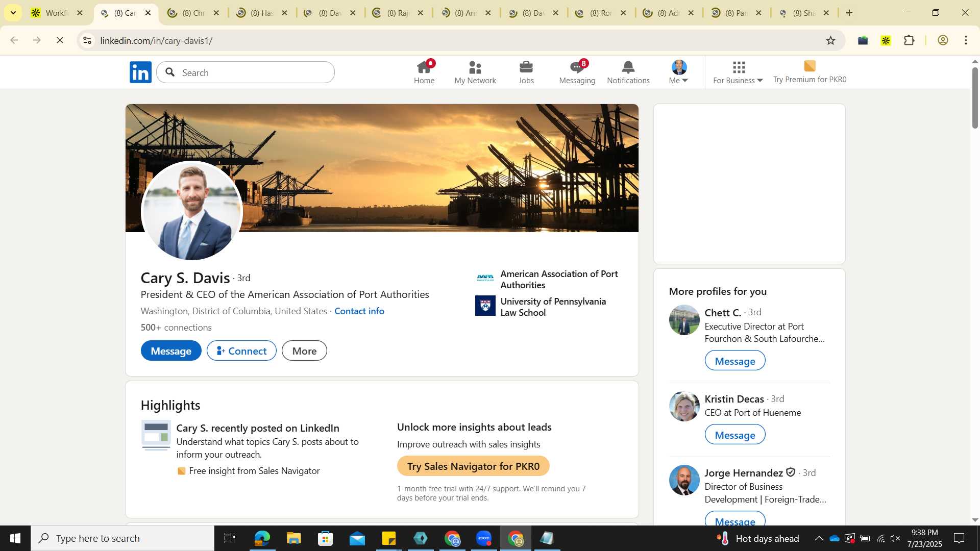Open University of Pennsylvania Law School link
The image size is (980, 551).
point(541,307)
